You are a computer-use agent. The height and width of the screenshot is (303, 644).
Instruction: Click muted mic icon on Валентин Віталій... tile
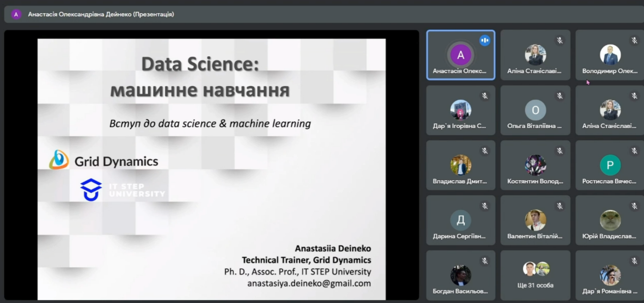pos(560,206)
